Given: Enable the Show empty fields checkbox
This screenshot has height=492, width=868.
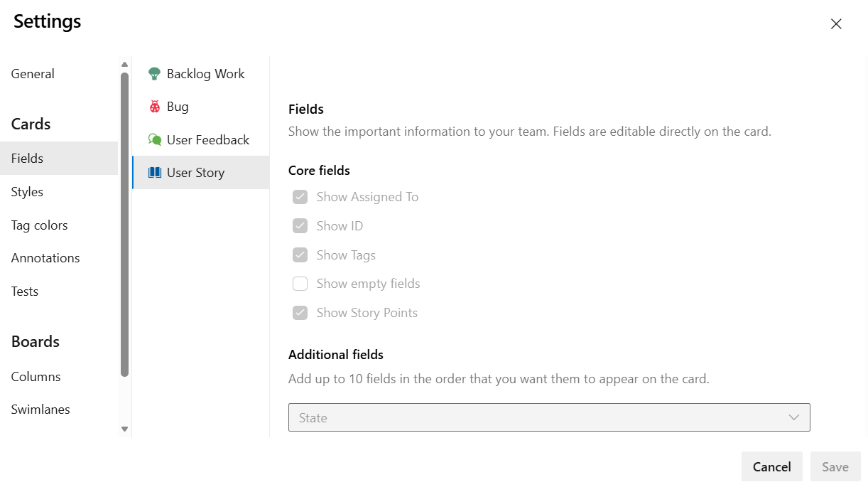Looking at the screenshot, I should (x=300, y=283).
